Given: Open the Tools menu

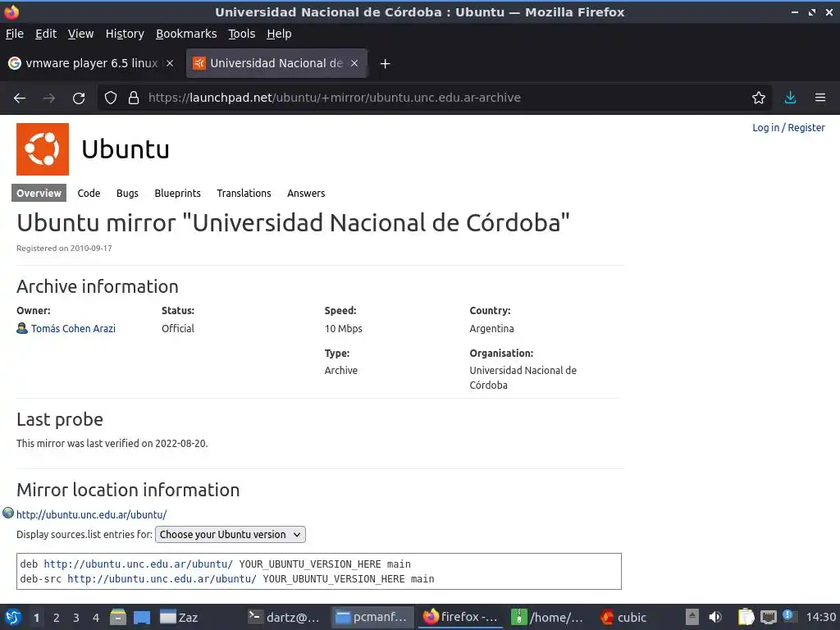Looking at the screenshot, I should [242, 34].
